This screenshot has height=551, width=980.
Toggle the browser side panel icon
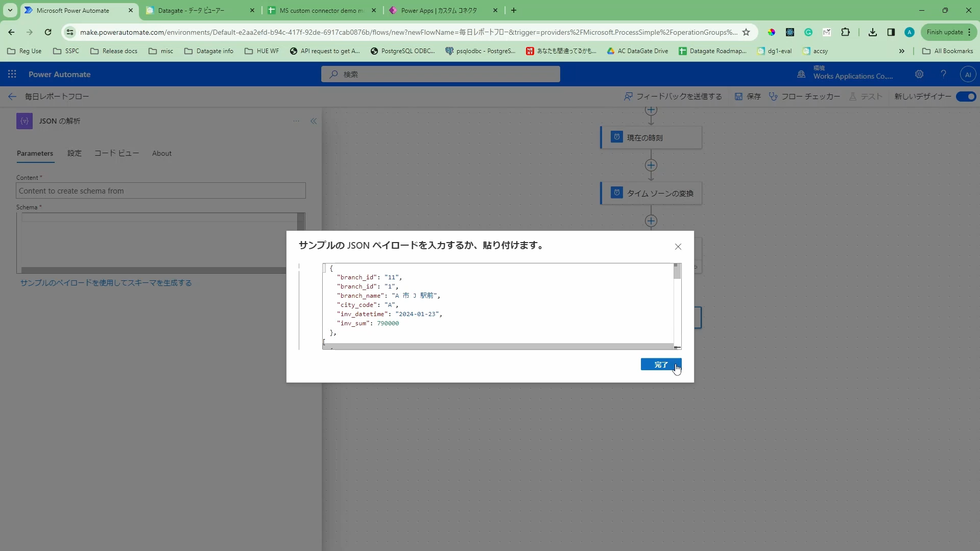(x=891, y=32)
